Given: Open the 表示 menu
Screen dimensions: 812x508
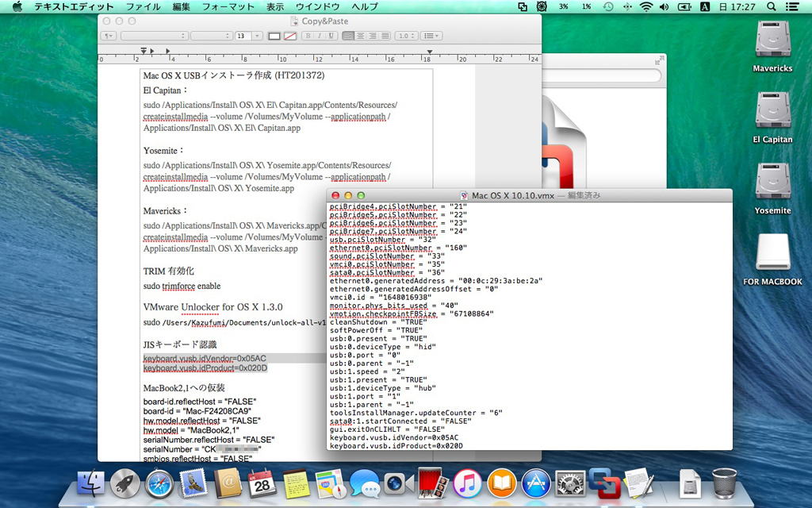Looking at the screenshot, I should (275, 6).
